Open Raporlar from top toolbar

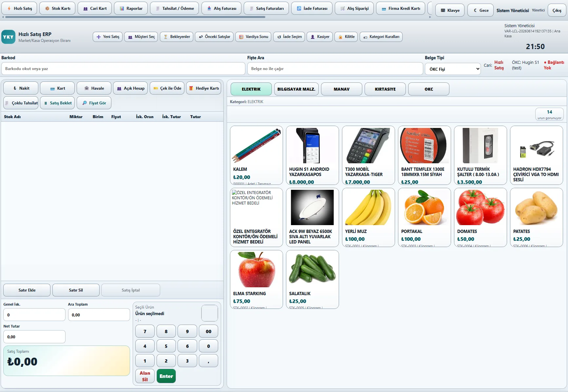(131, 9)
